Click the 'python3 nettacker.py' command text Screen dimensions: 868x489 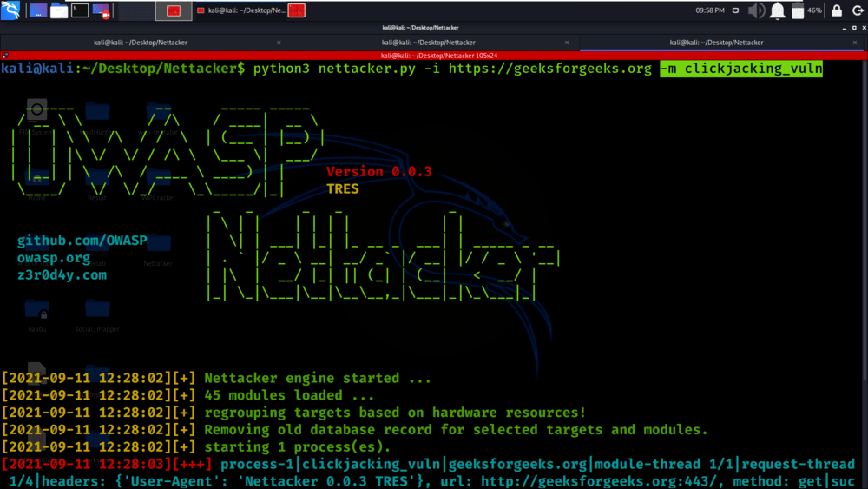point(334,69)
